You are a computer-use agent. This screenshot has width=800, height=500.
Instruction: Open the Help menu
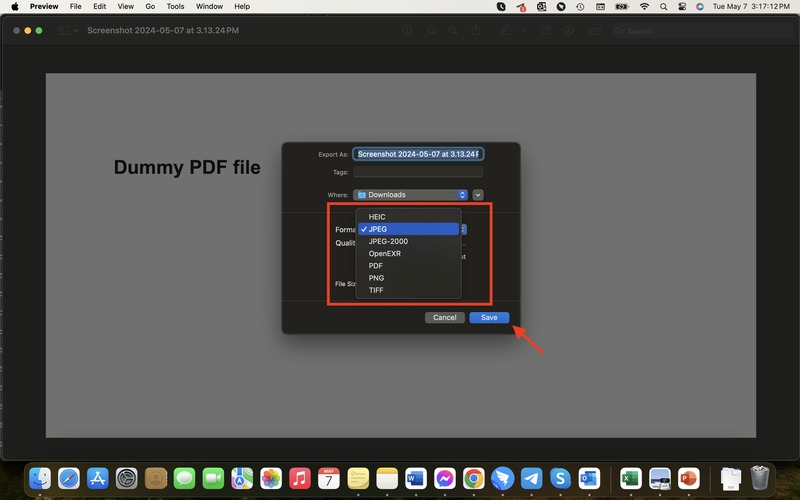(242, 7)
